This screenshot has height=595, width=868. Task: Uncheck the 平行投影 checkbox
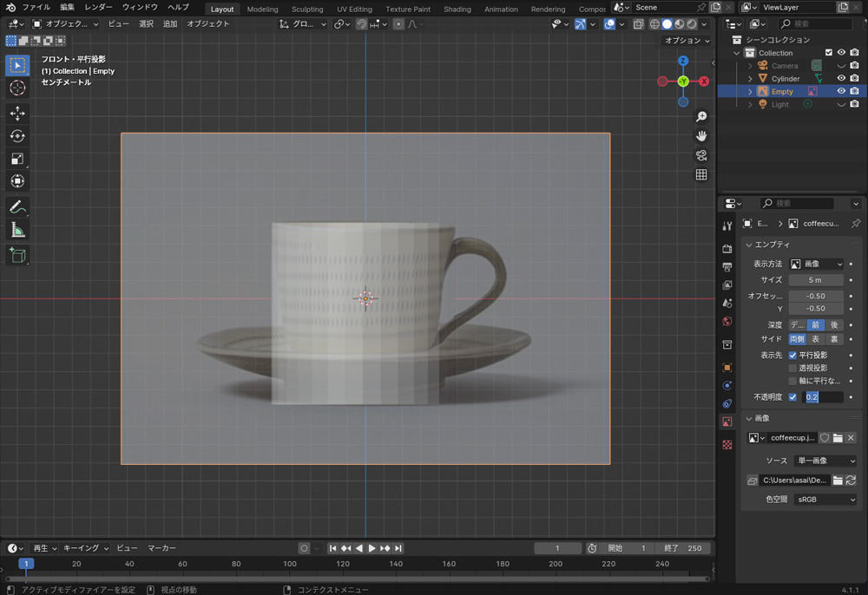pyautogui.click(x=792, y=355)
